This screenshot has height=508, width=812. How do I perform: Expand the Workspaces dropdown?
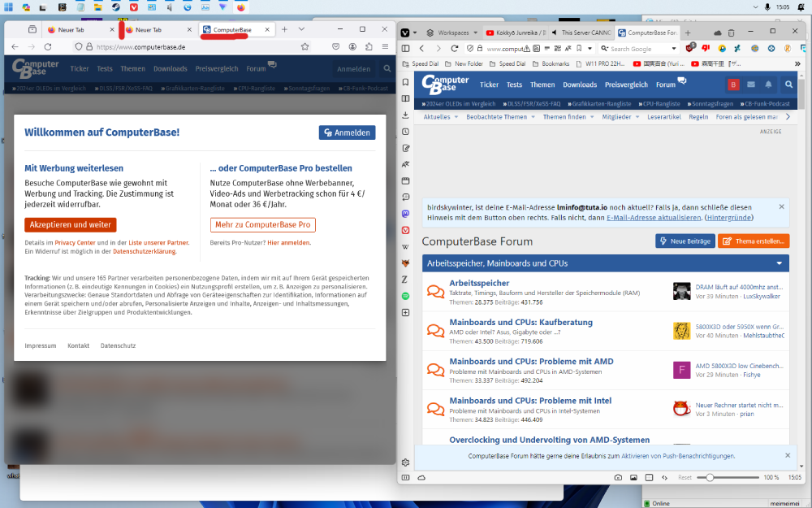point(452,33)
